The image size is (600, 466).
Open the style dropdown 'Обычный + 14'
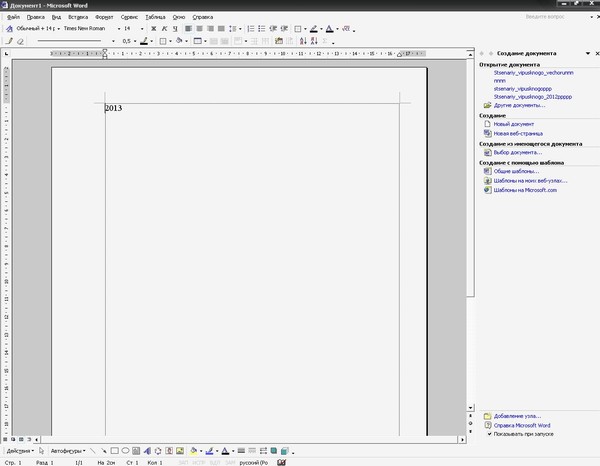[x=59, y=29]
